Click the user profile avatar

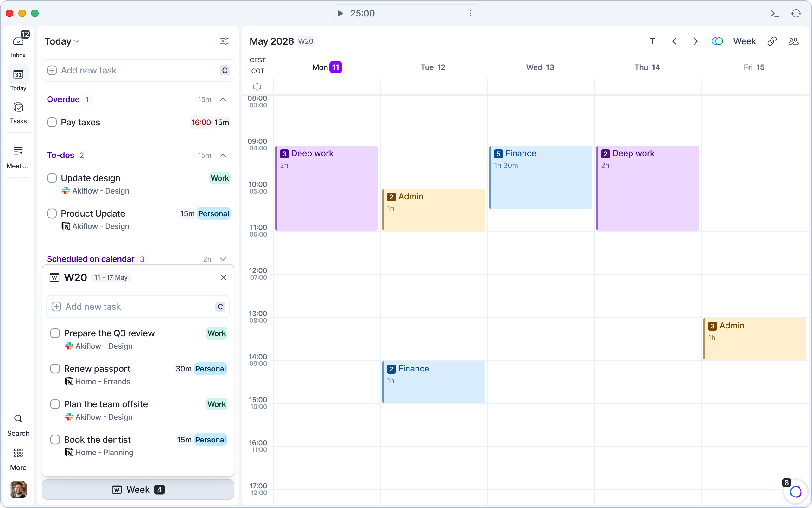(18, 489)
